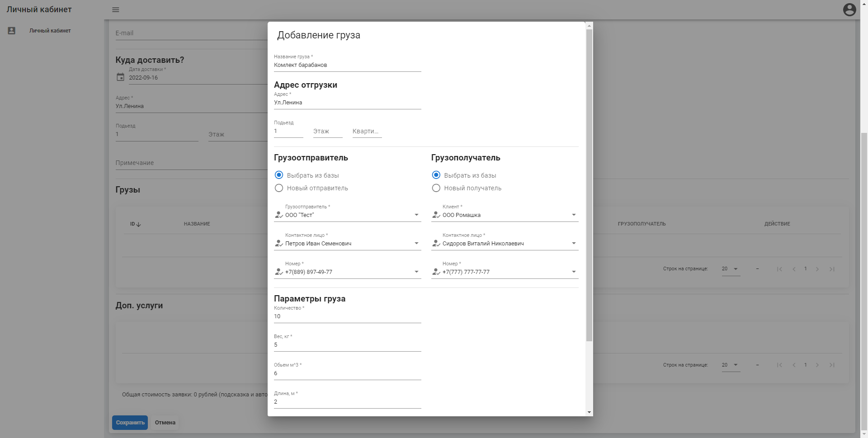Click the blue Сохранить button
Screen dimensions: 868x438
(130, 423)
